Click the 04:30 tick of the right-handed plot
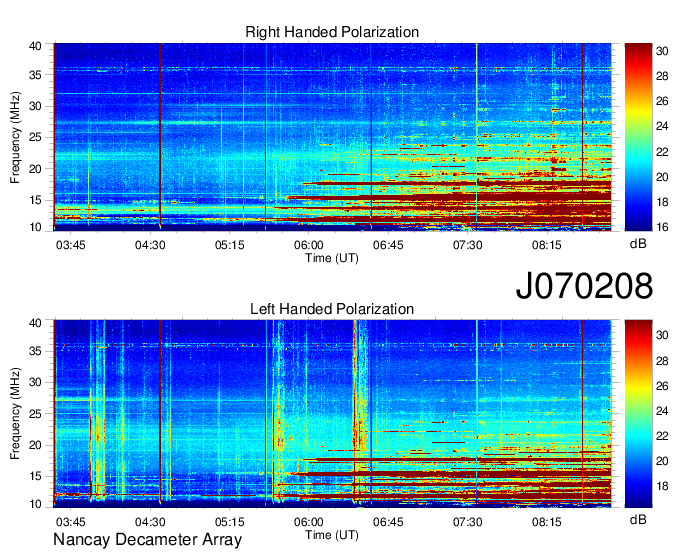The height and width of the screenshot is (552, 680). [x=150, y=245]
